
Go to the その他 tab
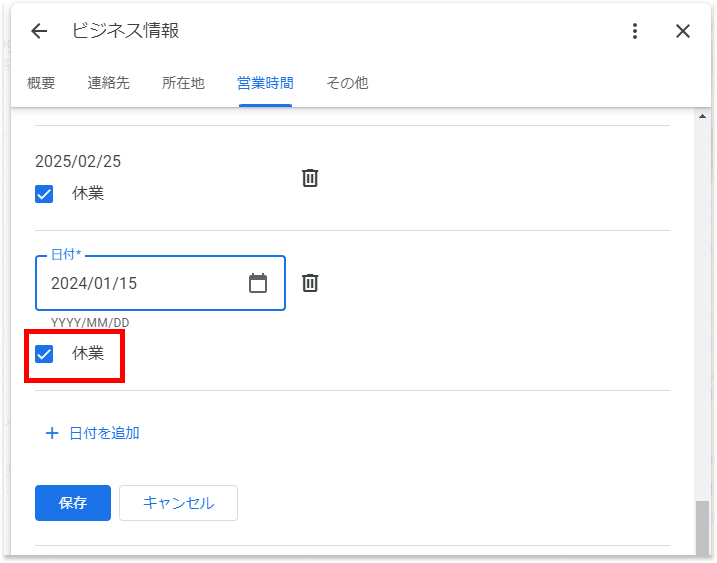point(347,83)
